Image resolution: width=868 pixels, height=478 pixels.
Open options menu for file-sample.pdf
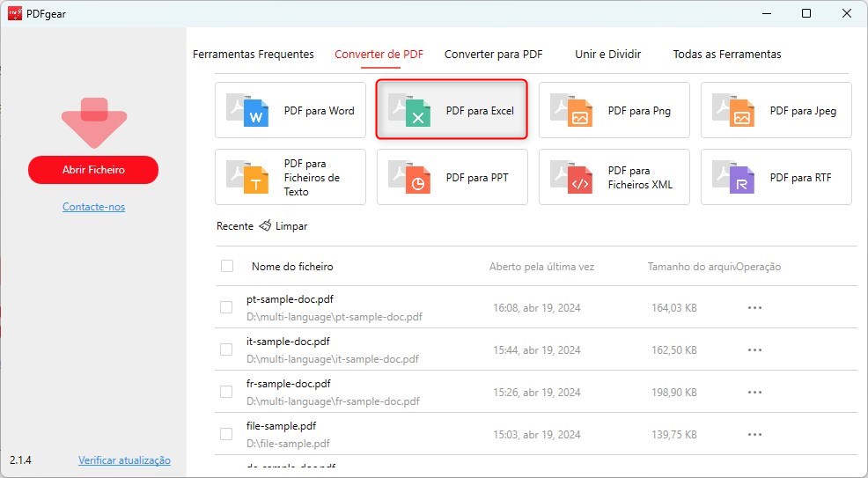click(754, 434)
